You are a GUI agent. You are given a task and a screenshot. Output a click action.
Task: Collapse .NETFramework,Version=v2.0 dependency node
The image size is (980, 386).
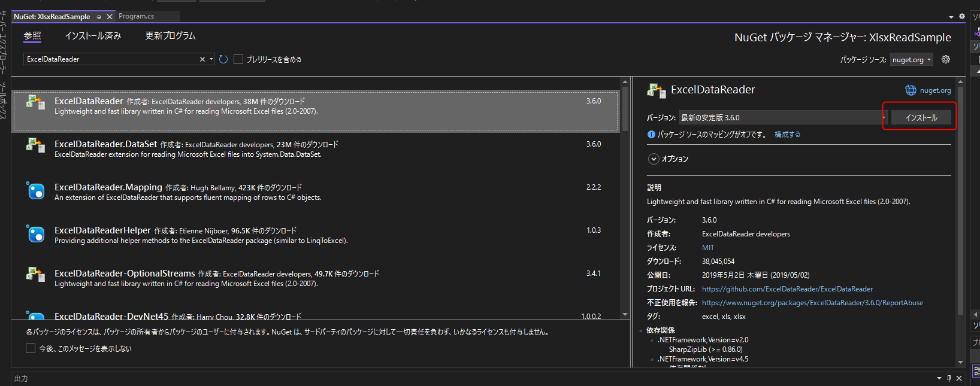652,340
